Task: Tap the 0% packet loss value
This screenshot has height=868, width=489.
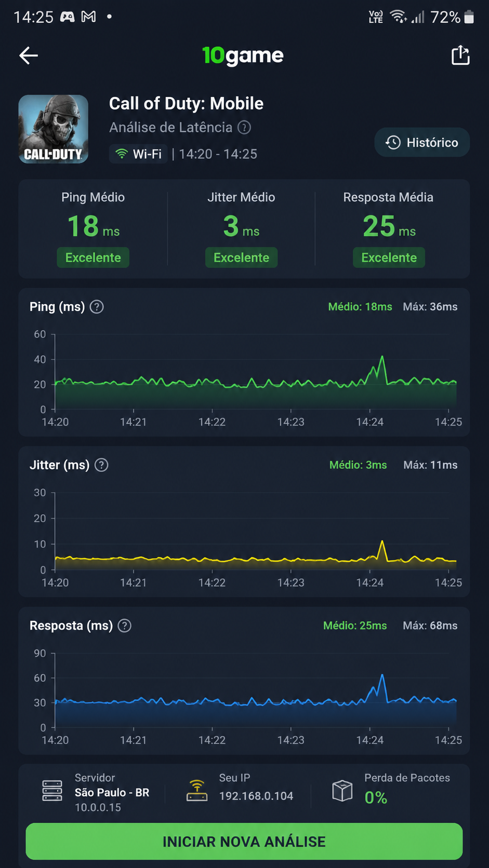Action: pyautogui.click(x=376, y=797)
